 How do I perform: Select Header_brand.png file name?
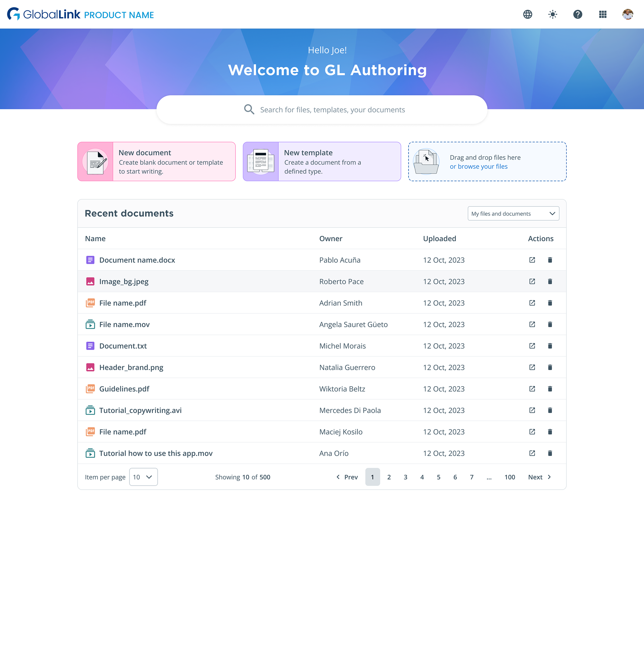[x=131, y=367]
